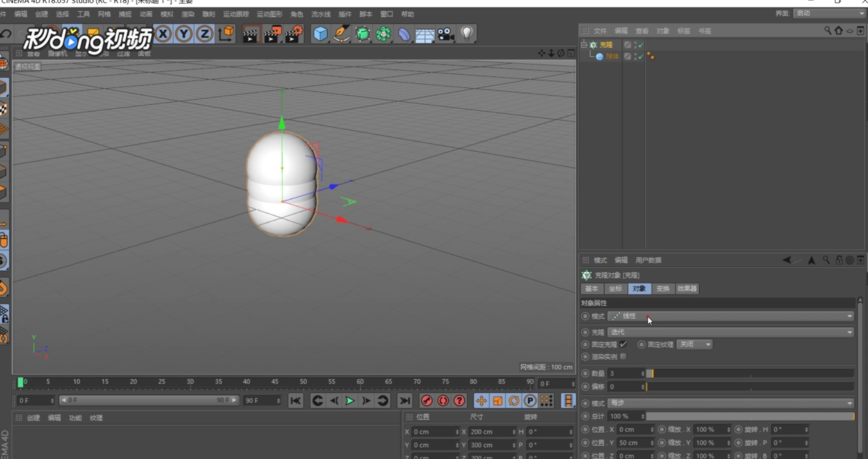Viewport: 868px width, 459px height.
Task: Switch to the 基本 tab
Action: click(591, 288)
